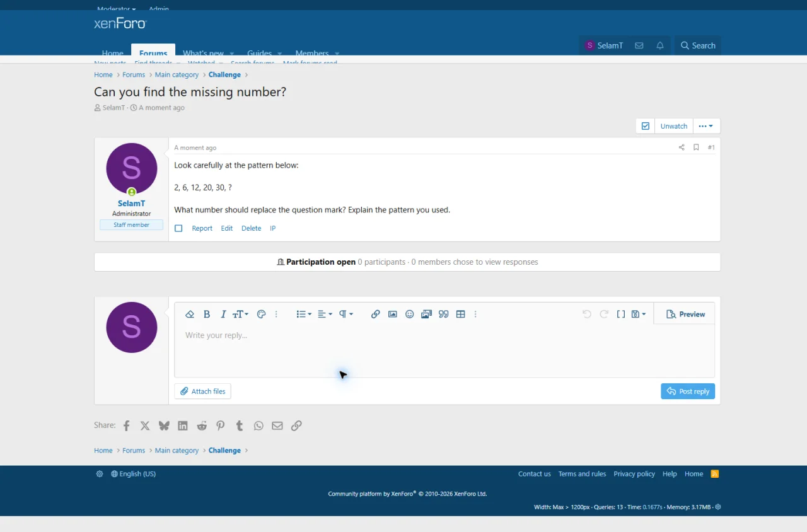Open the text alignment dropdown
This screenshot has width=807, height=532.
point(325,314)
